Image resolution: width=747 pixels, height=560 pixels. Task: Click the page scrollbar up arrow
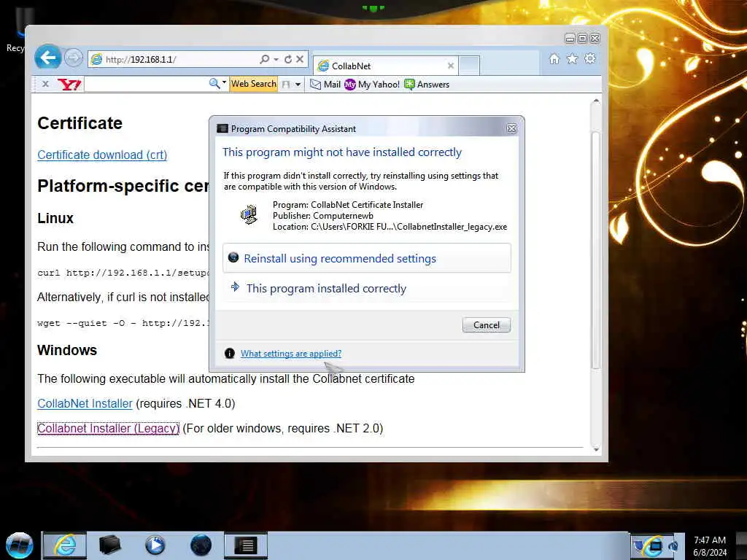[x=595, y=101]
